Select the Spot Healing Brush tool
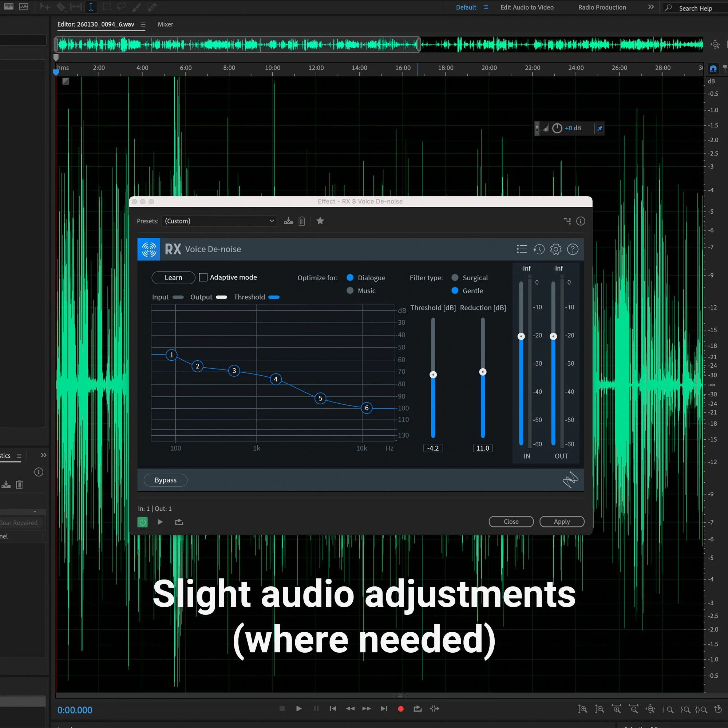Viewport: 728px width, 728px height. pyautogui.click(x=151, y=7)
